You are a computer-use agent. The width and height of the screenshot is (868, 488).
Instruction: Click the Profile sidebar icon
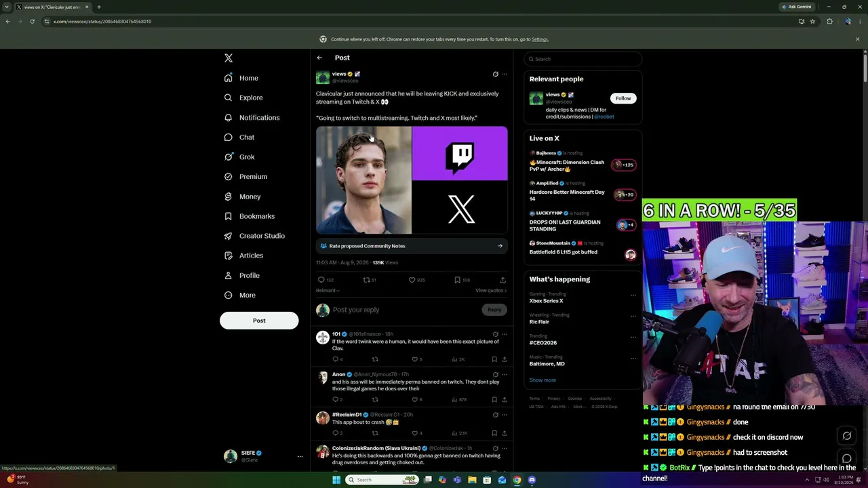228,275
